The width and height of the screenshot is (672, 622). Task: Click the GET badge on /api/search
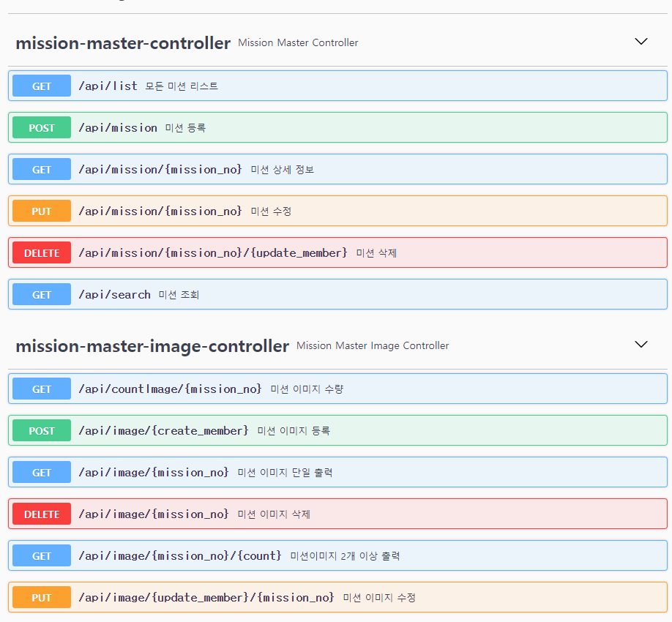pyautogui.click(x=41, y=294)
